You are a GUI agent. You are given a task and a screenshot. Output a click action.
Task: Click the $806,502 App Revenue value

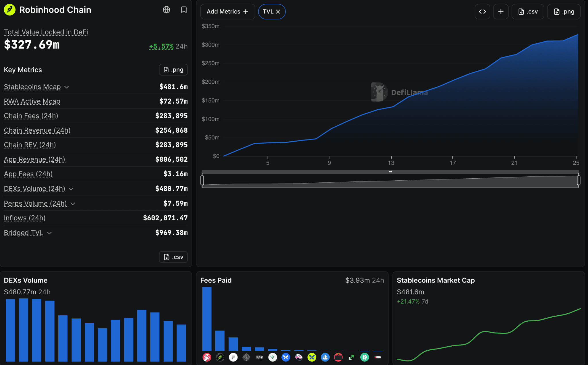[x=171, y=159]
